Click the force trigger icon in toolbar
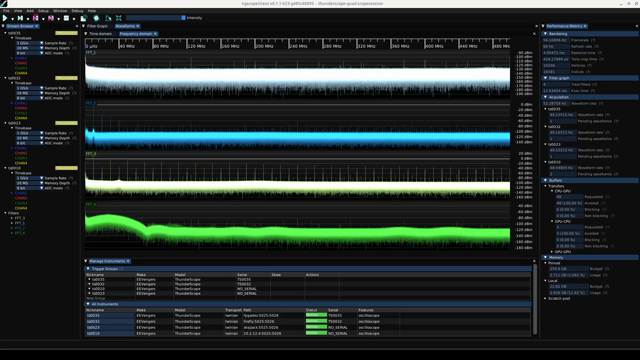 pyautogui.click(x=36, y=18)
